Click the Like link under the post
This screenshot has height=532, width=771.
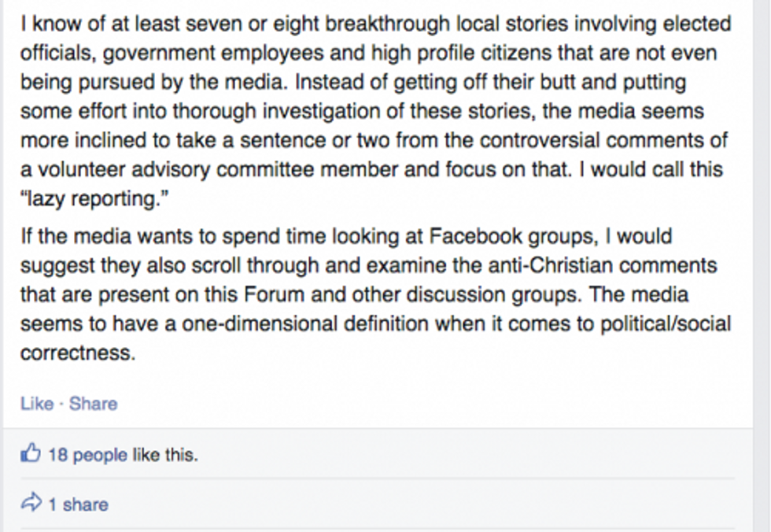click(x=37, y=404)
